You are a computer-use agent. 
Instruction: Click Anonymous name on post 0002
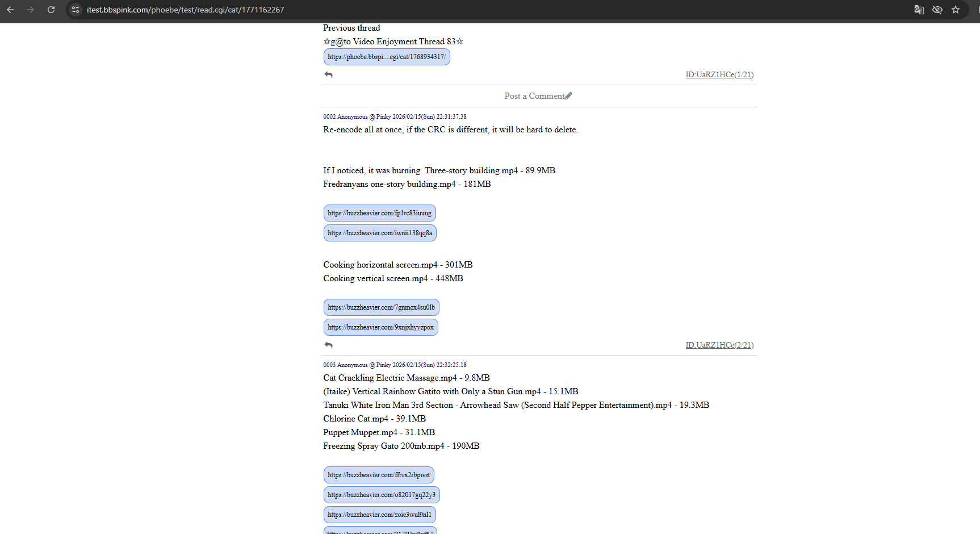pyautogui.click(x=352, y=117)
